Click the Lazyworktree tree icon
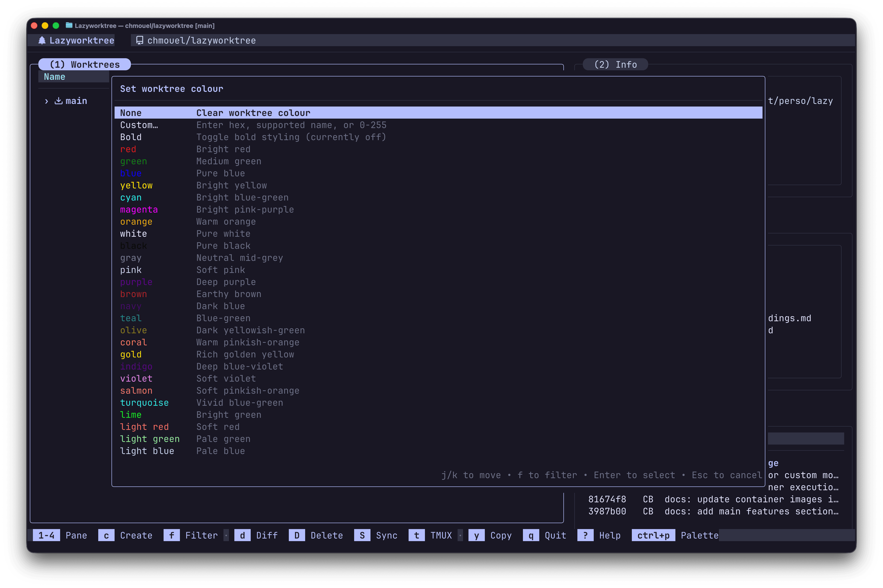This screenshot has height=588, width=883. point(42,40)
